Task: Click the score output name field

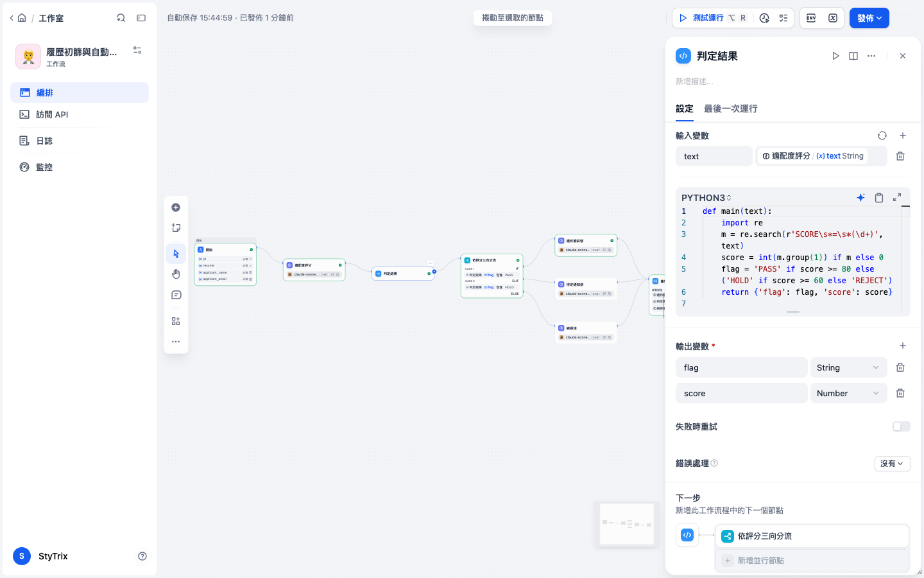Action: (742, 393)
